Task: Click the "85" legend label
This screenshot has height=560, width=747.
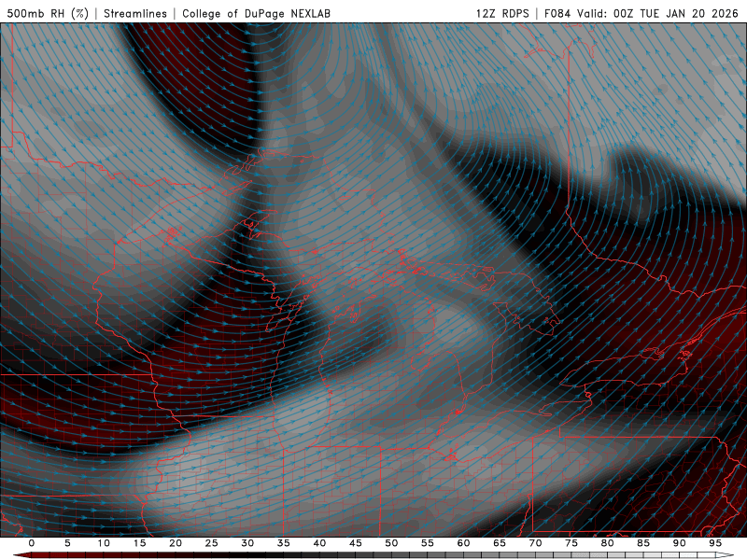Action: 643,543
